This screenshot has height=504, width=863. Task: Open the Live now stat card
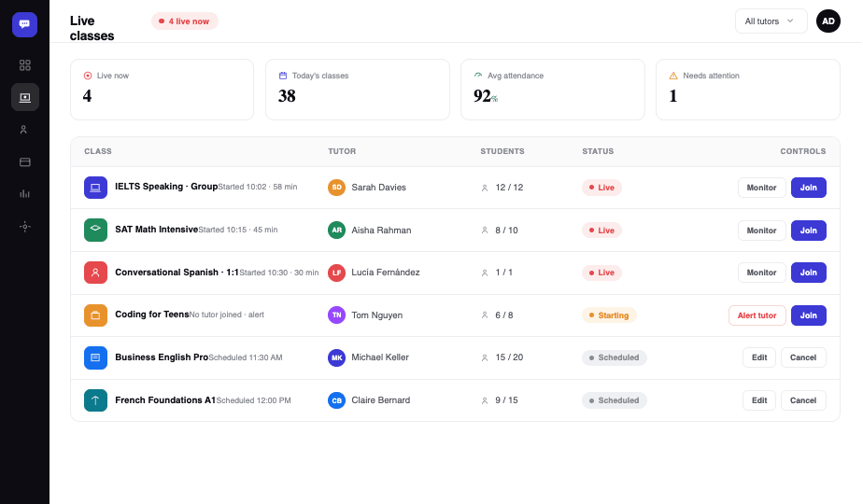click(x=162, y=90)
